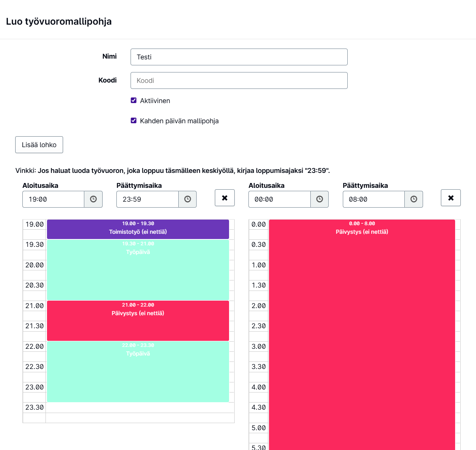476x450 pixels.
Task: Open clock picker for Aloitusaika 00:00
Action: point(320,199)
